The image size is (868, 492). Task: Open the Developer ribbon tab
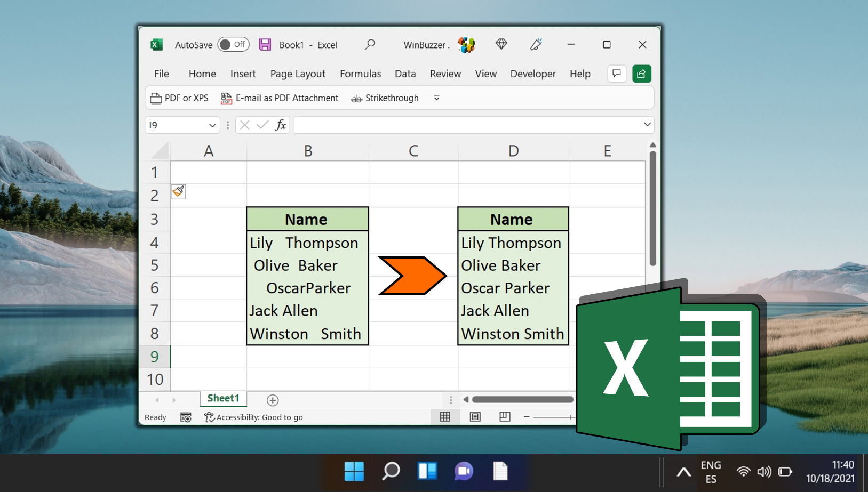(x=533, y=74)
